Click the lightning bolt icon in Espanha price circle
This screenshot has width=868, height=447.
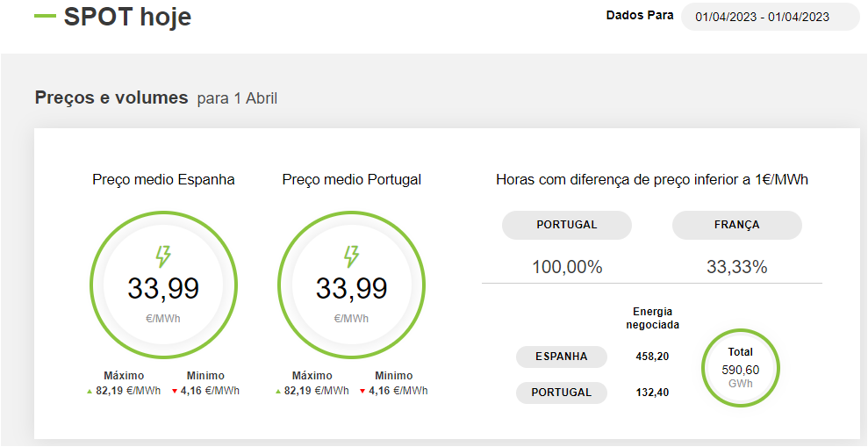pos(163,256)
